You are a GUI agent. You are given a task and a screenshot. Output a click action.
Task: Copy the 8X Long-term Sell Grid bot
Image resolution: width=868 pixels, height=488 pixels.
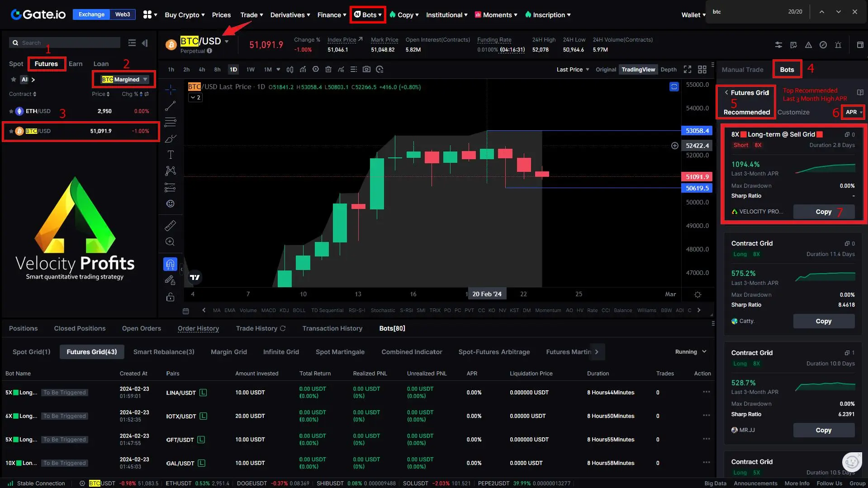point(824,212)
